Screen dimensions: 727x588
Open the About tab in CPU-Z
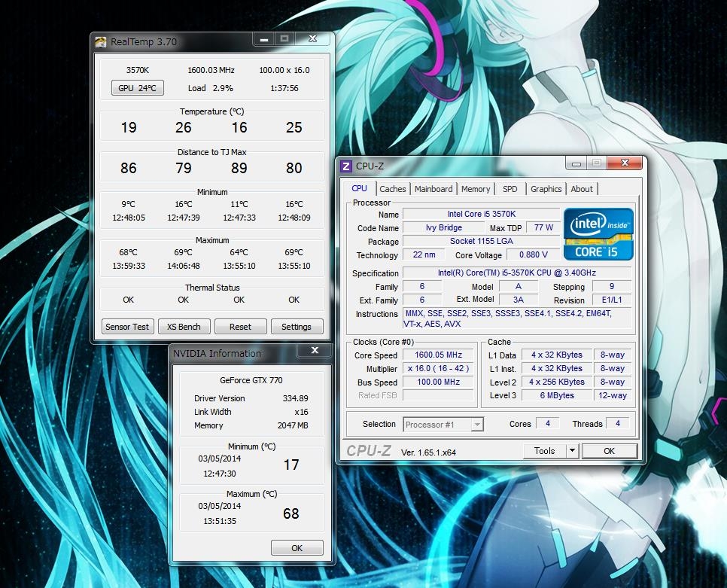click(x=582, y=189)
